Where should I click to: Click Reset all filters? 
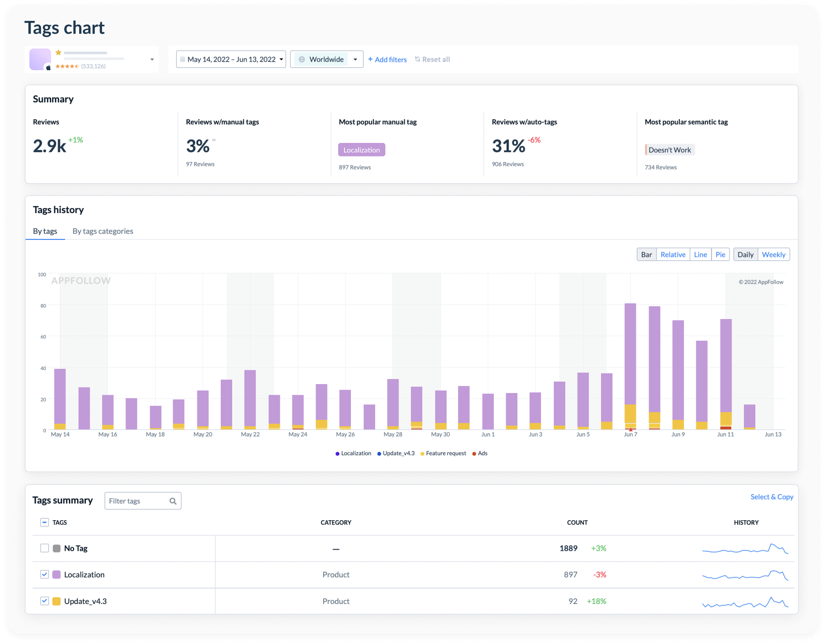pos(432,60)
